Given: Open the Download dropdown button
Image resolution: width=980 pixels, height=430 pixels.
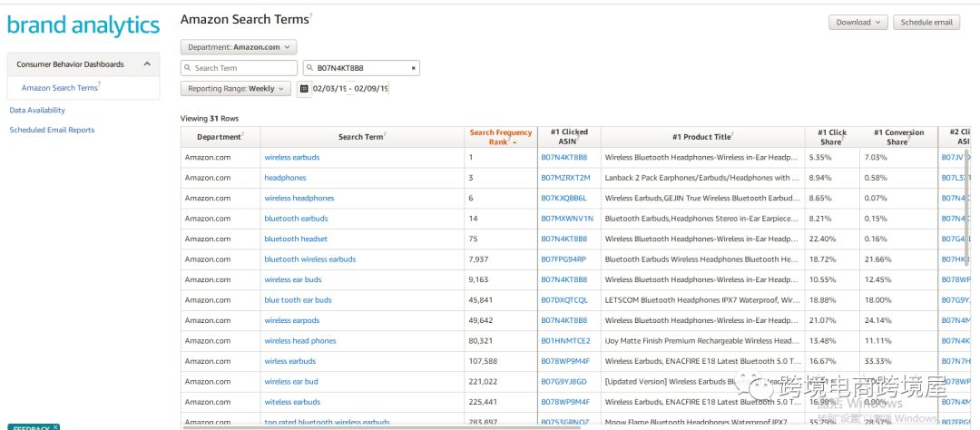Looking at the screenshot, I should tap(858, 23).
